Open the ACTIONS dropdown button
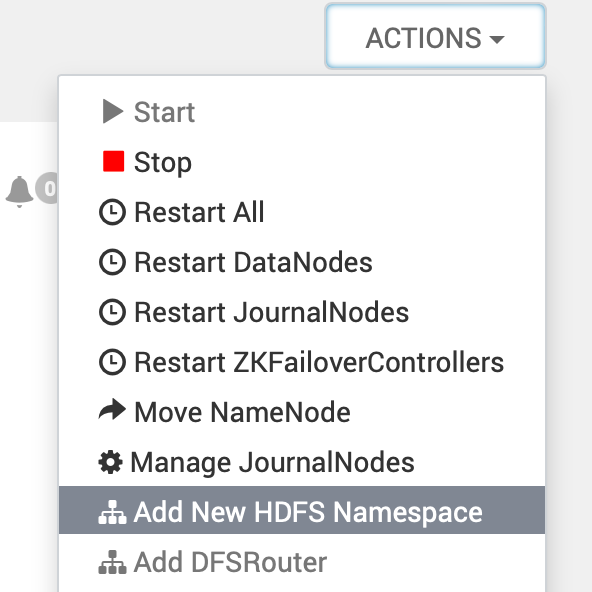 point(435,37)
